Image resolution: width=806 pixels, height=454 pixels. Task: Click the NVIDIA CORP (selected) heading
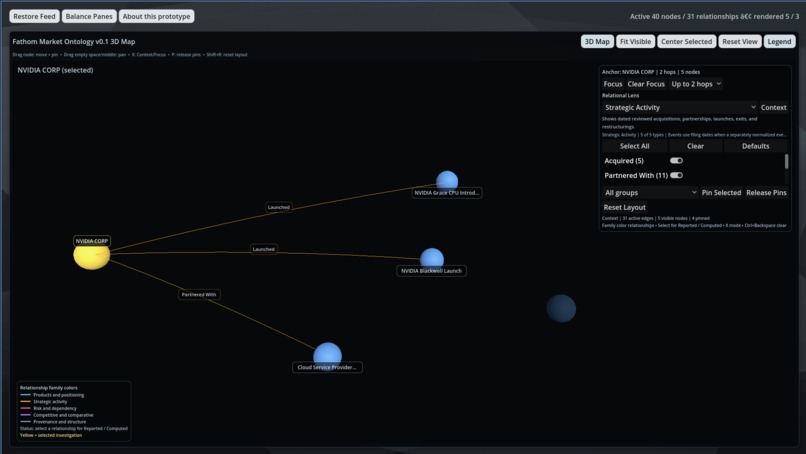coord(56,70)
